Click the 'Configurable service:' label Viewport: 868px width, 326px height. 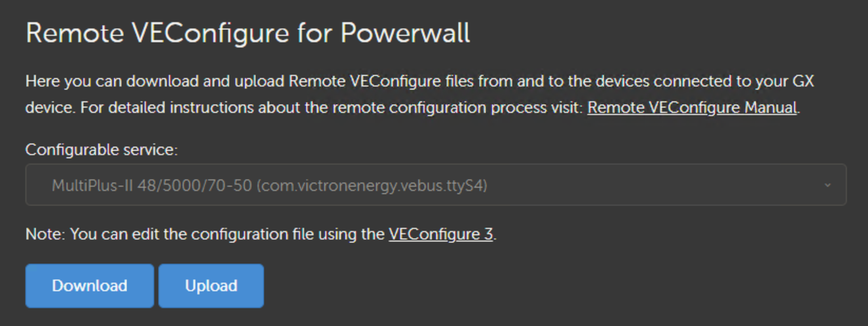102,150
